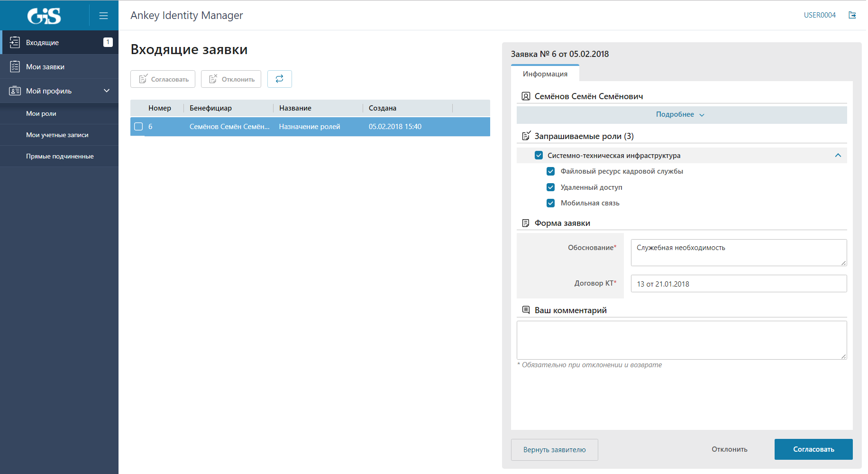Expand the Подробнее details section
Image resolution: width=868 pixels, height=474 pixels.
point(681,115)
